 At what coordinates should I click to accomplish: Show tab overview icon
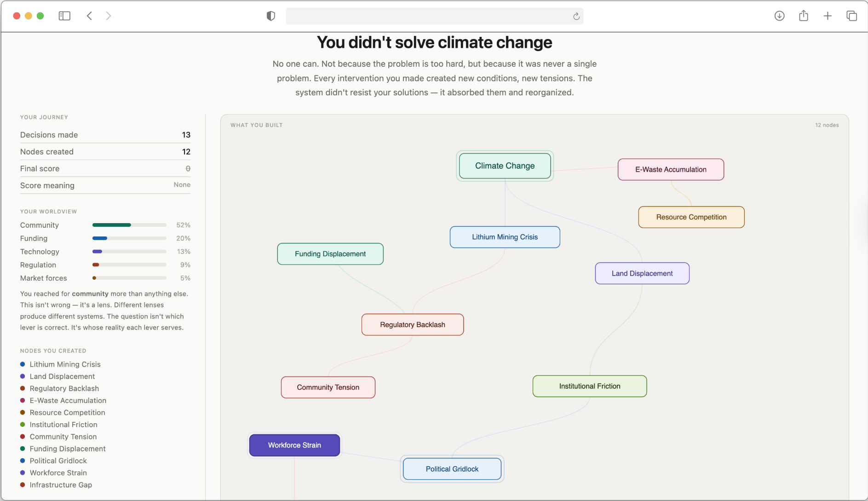[851, 16]
